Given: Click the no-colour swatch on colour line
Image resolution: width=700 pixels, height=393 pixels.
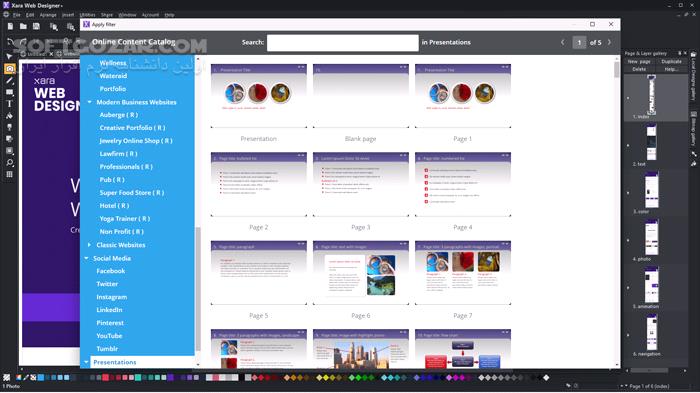Looking at the screenshot, I should pos(33,378).
